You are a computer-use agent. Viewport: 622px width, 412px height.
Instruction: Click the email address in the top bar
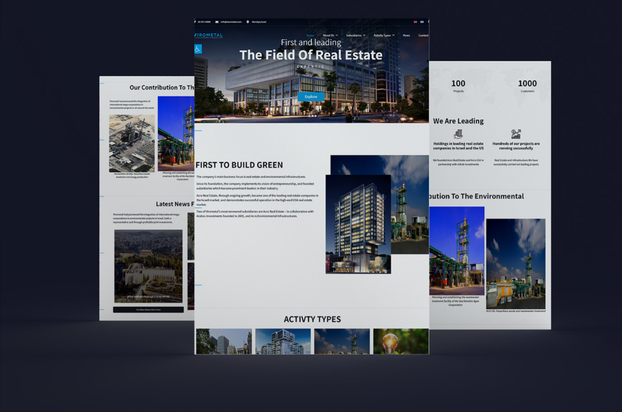231,22
